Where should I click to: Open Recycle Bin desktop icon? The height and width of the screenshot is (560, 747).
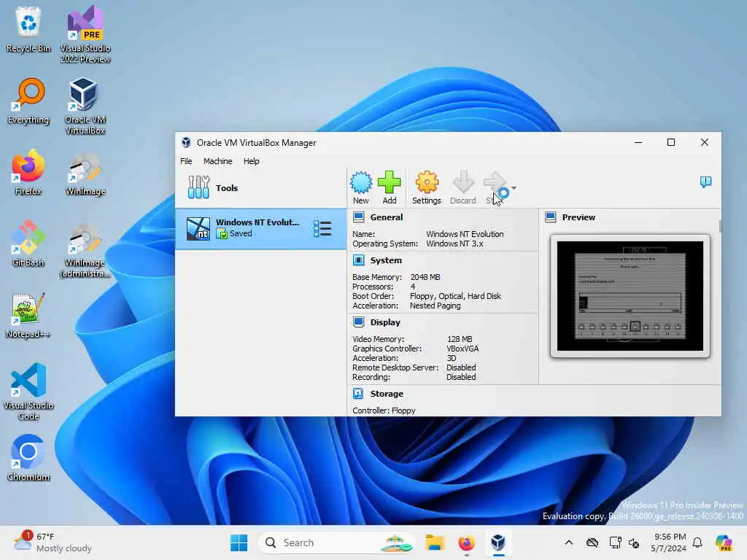pos(28,29)
